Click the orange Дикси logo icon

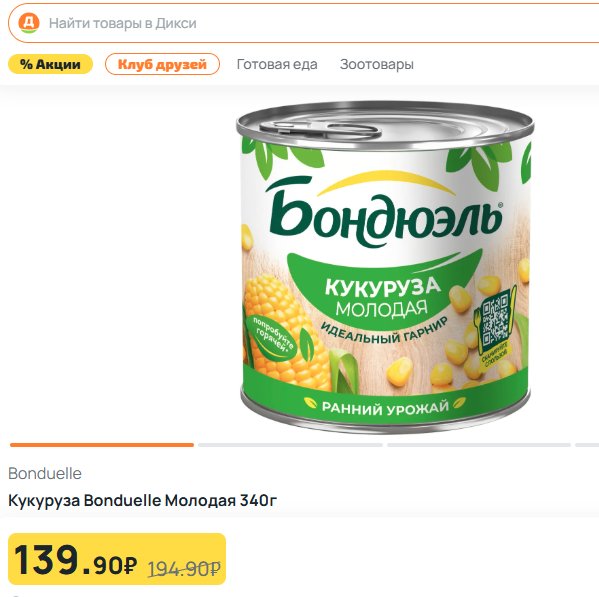pyautogui.click(x=29, y=23)
